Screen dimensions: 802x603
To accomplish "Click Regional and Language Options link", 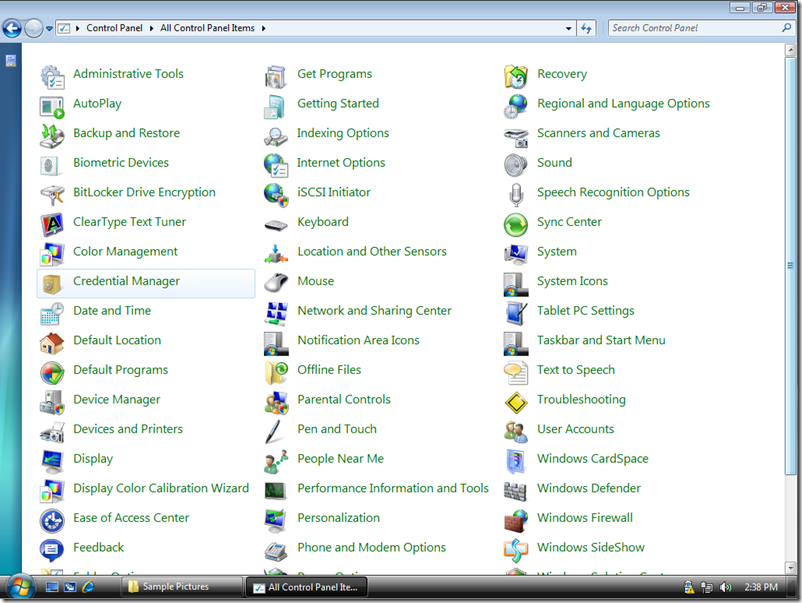I will [x=623, y=104].
